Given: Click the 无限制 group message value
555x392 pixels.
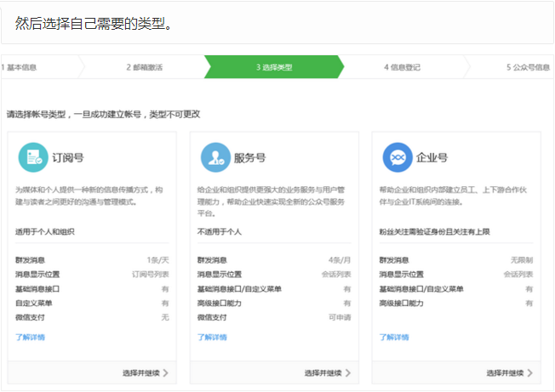Looking at the screenshot, I should pos(522,260).
